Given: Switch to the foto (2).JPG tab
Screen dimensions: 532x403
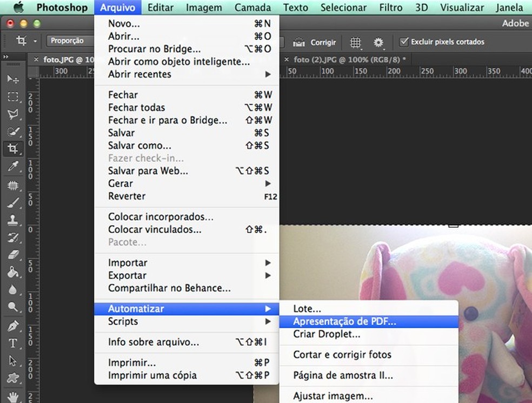Looking at the screenshot, I should [x=349, y=60].
